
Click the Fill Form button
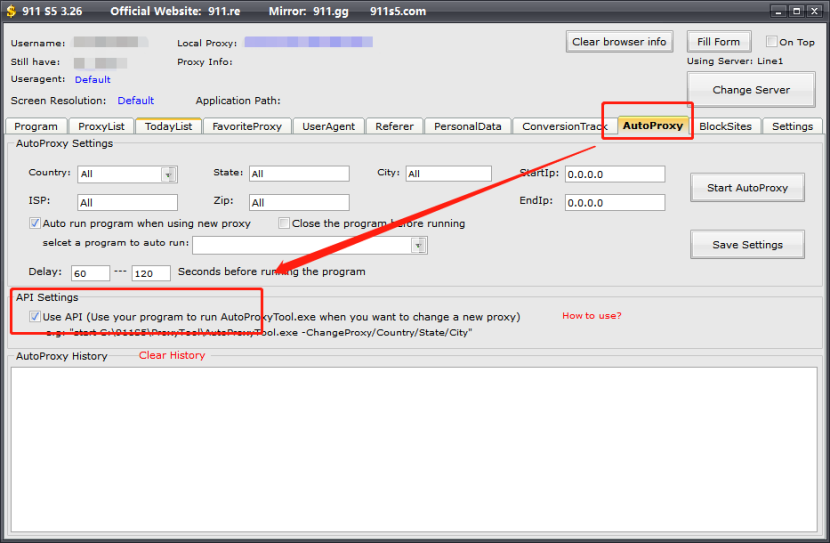point(718,42)
